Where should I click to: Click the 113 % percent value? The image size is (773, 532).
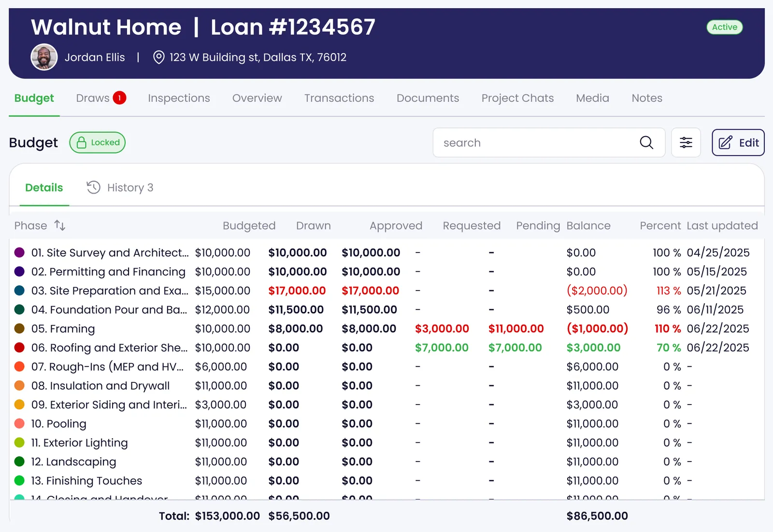(x=669, y=291)
